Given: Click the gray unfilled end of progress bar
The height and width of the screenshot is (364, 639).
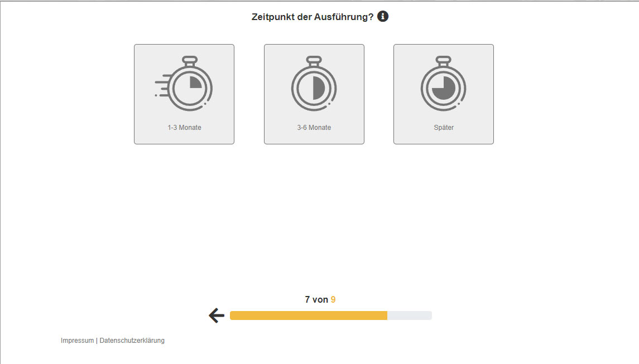Looking at the screenshot, I should point(410,315).
